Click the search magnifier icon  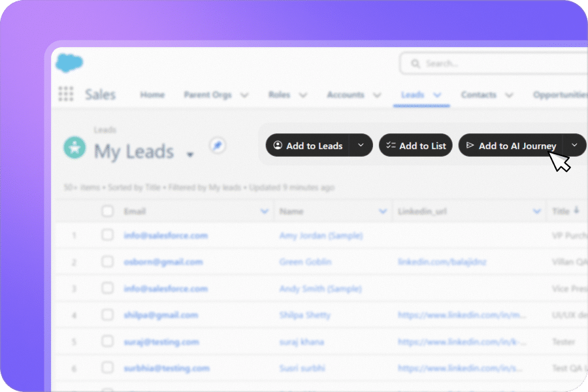(x=415, y=64)
